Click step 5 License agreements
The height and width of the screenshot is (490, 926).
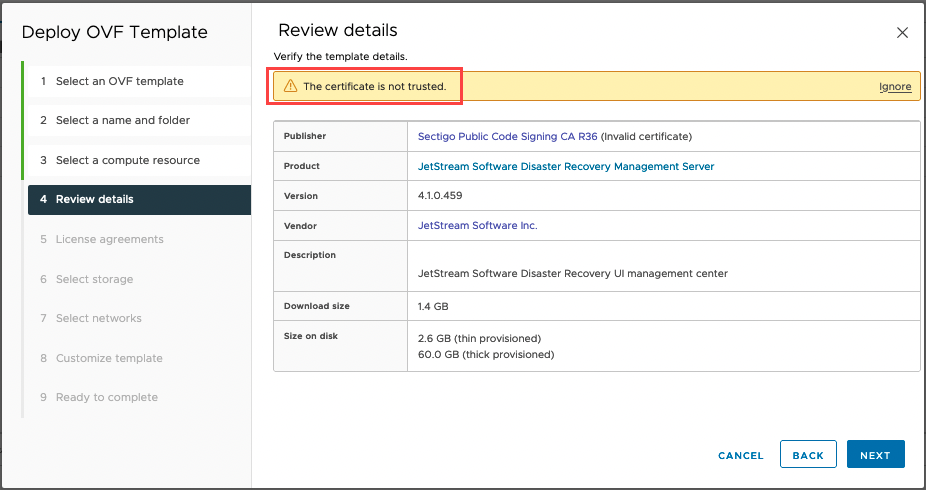tap(109, 239)
